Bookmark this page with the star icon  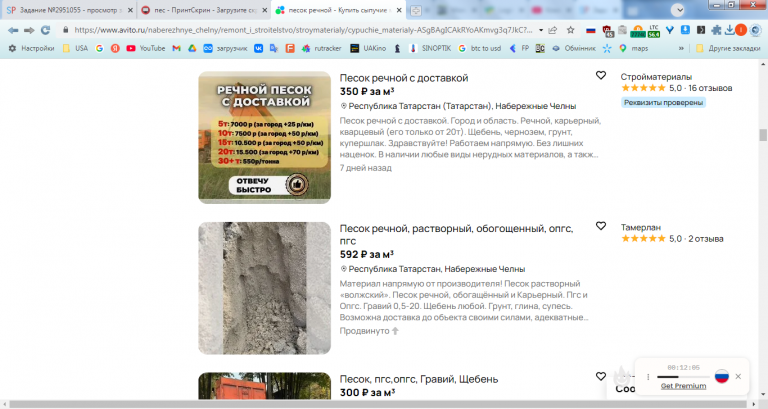point(570,30)
